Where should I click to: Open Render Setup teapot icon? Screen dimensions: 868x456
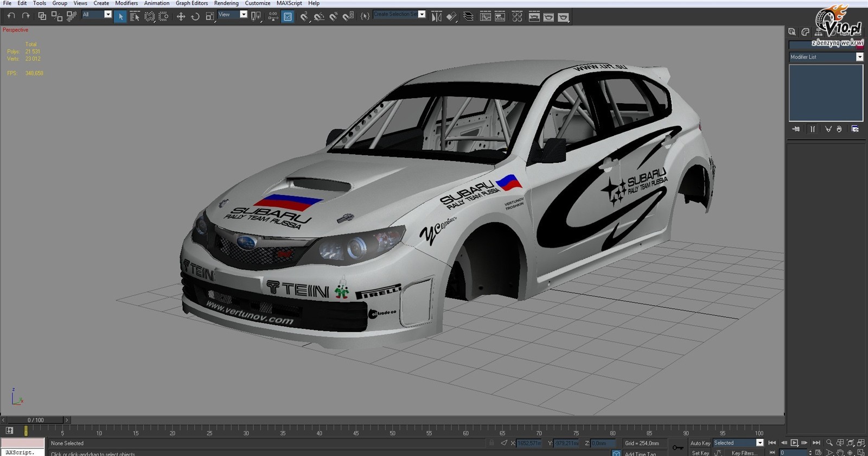534,17
